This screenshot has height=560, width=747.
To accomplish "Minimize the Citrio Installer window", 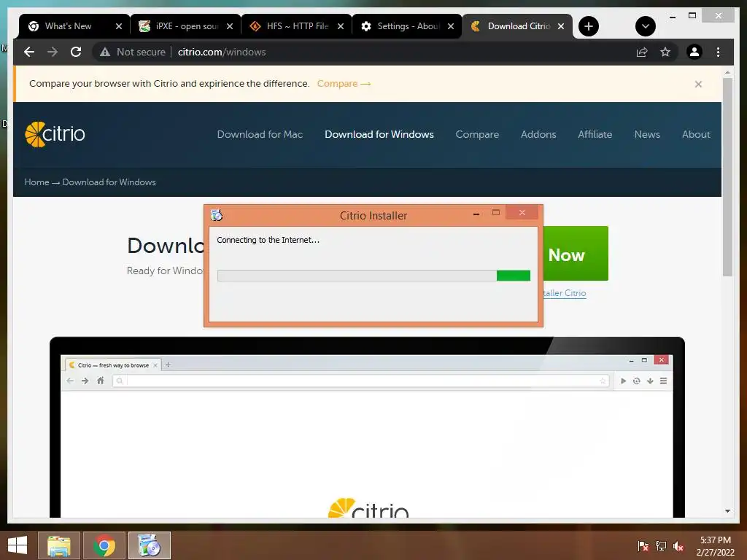I will 476,214.
